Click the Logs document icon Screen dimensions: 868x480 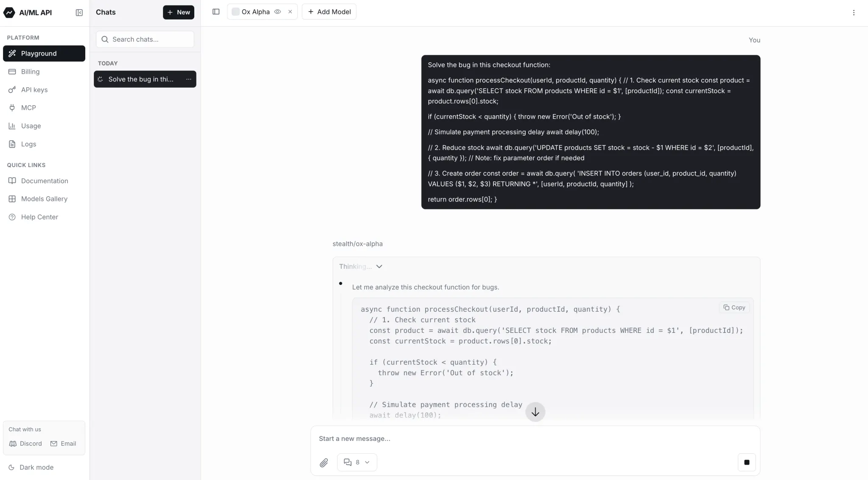(x=12, y=144)
